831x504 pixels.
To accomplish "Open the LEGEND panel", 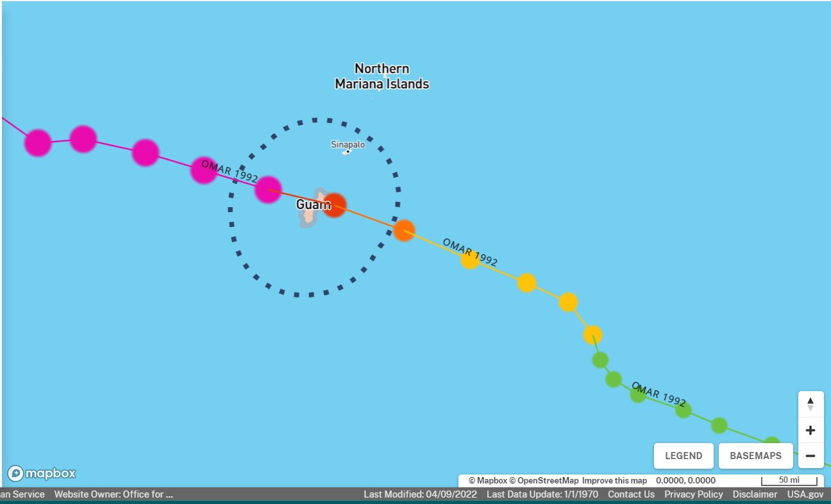I will [684, 456].
